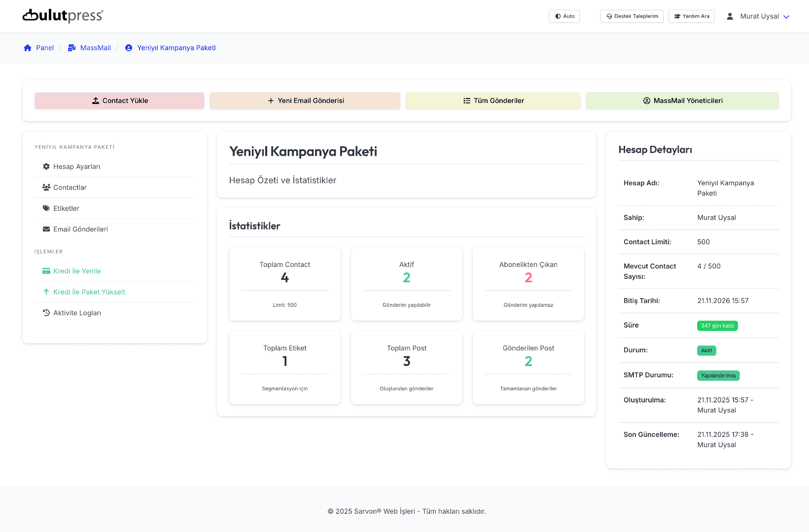Viewport: 809px width, 532px height.
Task: Click the home icon beside Panel
Action: click(x=28, y=48)
